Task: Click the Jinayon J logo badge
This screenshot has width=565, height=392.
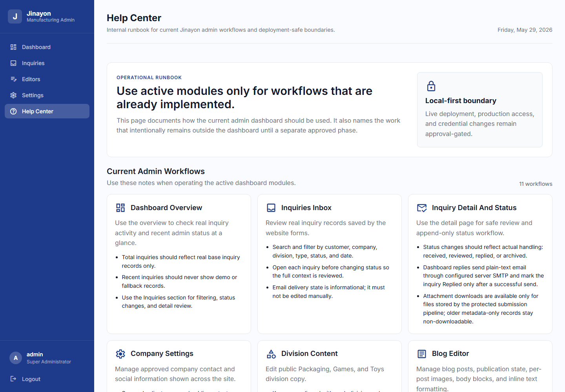Action: click(15, 16)
